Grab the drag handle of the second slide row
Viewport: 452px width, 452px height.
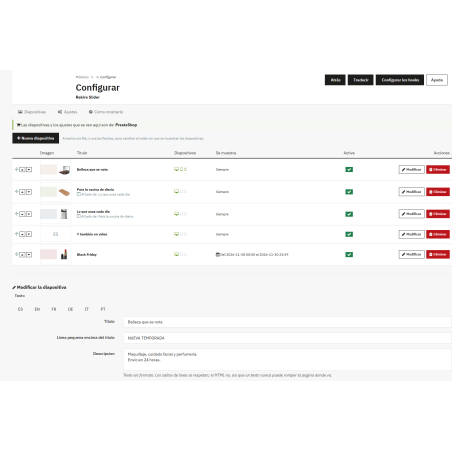coord(16,191)
